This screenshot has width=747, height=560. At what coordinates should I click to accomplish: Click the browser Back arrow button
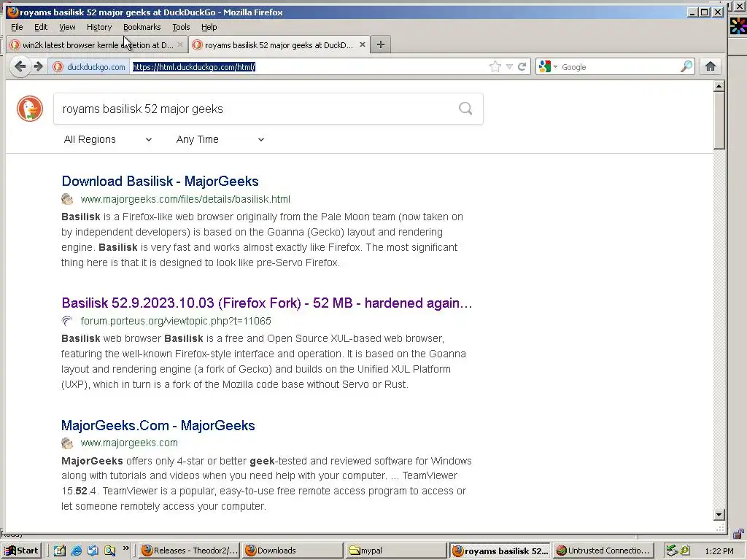pyautogui.click(x=20, y=66)
